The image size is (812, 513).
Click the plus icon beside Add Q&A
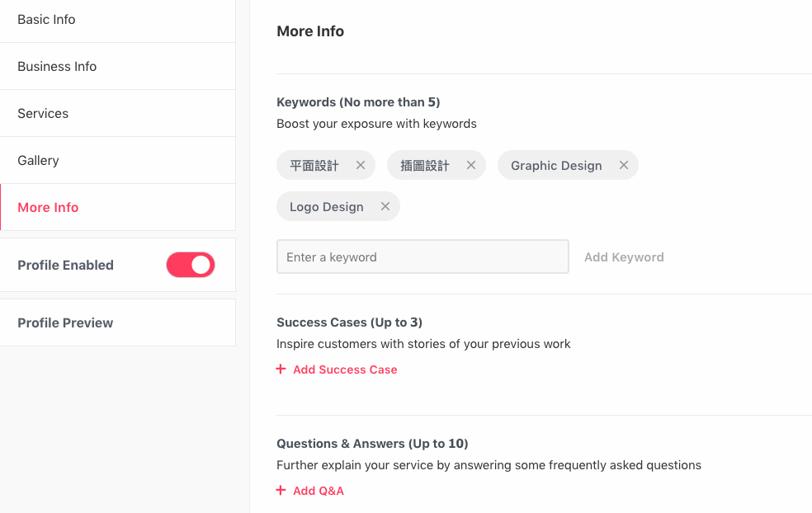[x=281, y=490]
